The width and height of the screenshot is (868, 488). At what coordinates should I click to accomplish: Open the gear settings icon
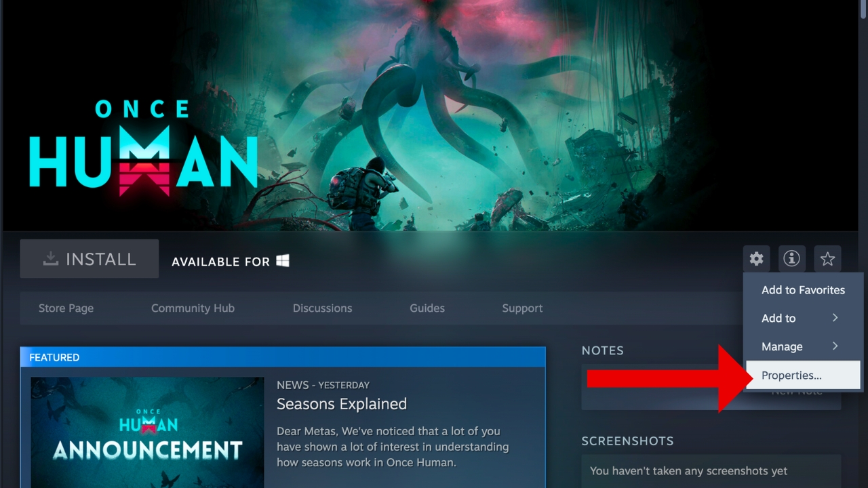click(x=756, y=258)
